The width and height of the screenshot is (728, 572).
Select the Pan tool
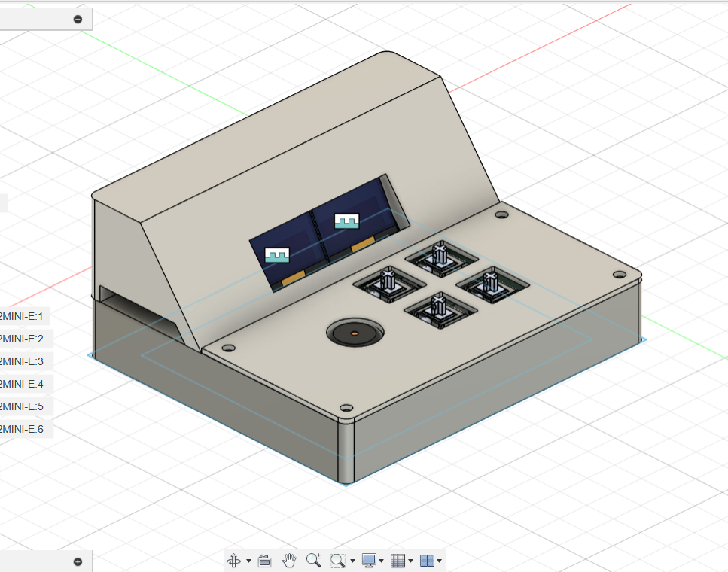(x=289, y=560)
